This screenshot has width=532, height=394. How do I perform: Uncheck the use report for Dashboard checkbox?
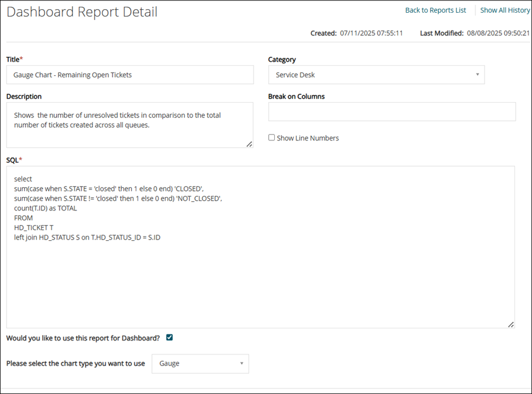pyautogui.click(x=170, y=338)
